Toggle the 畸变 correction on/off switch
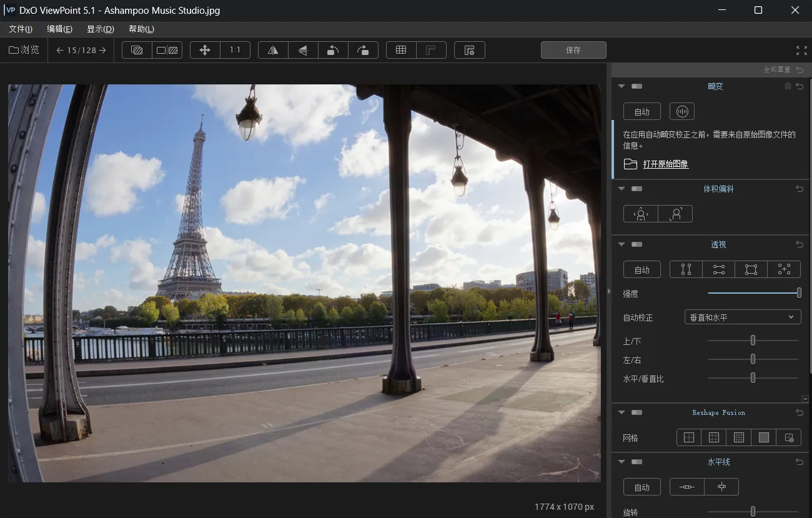812x518 pixels. 636,86
